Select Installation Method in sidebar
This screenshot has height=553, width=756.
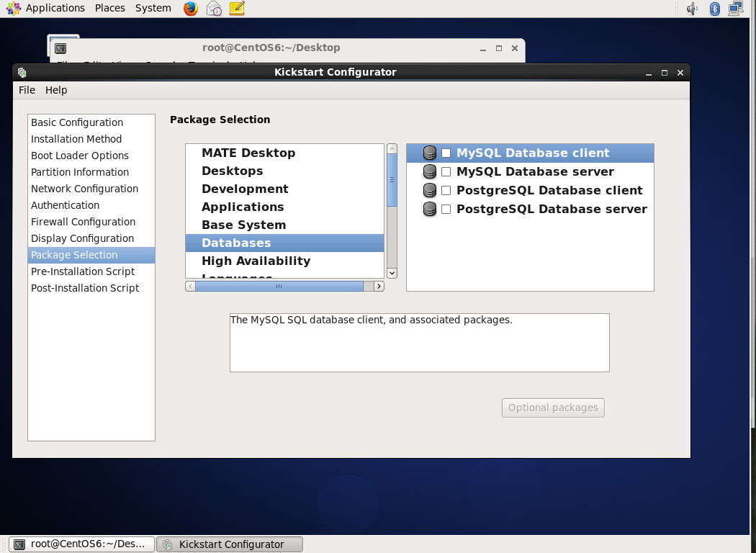pos(91,139)
